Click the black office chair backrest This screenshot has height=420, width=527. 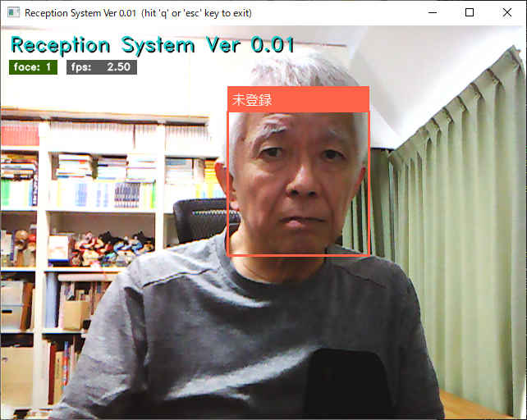(197, 220)
